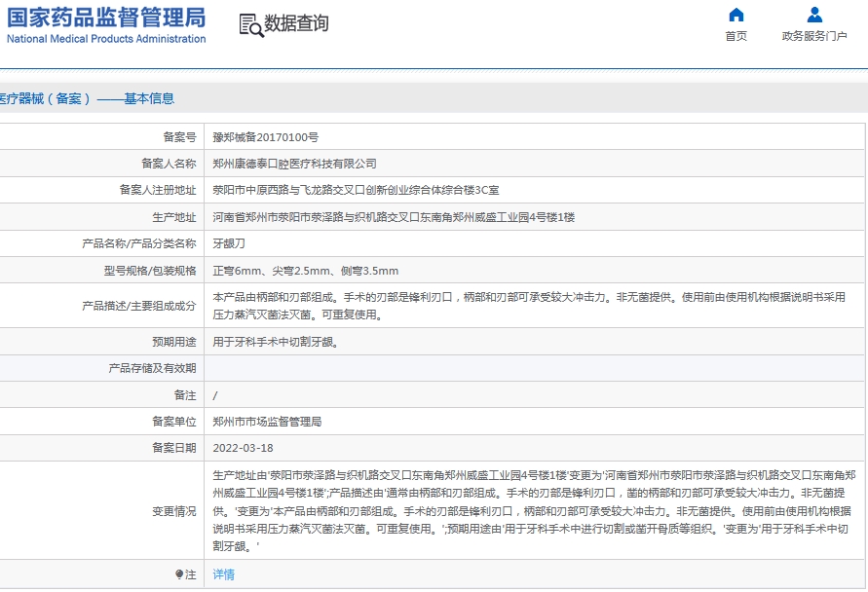Screen dimensions: 868x592
Task: Click the 变更情况 row label
Action: coord(174,511)
